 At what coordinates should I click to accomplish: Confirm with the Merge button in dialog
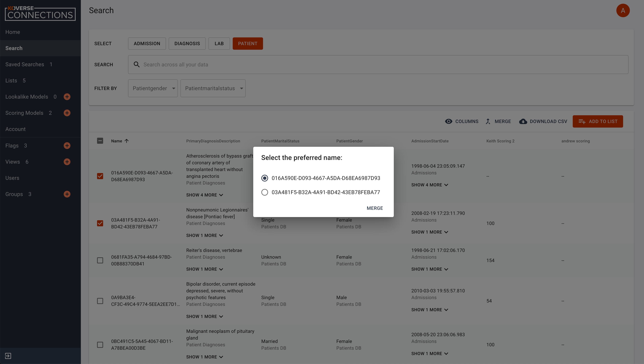pyautogui.click(x=375, y=208)
